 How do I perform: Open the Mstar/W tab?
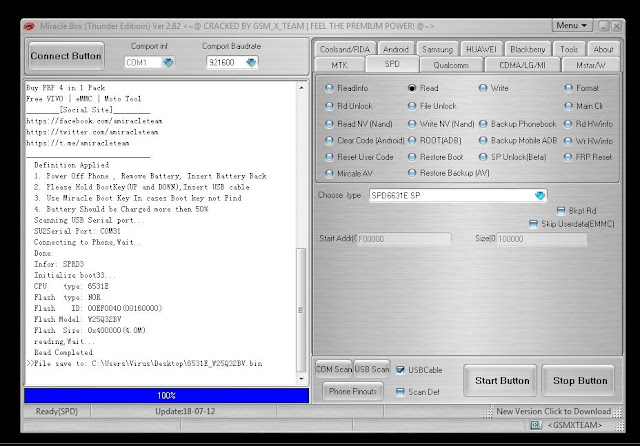click(591, 65)
